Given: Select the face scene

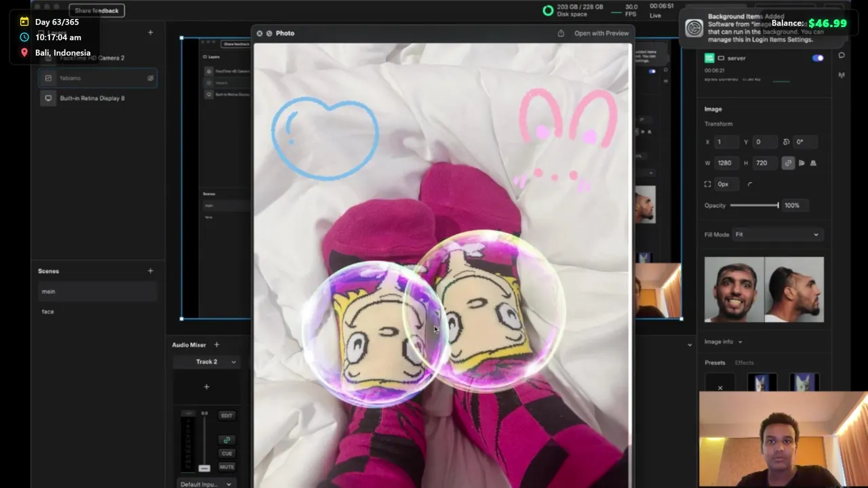Looking at the screenshot, I should 98,312.
